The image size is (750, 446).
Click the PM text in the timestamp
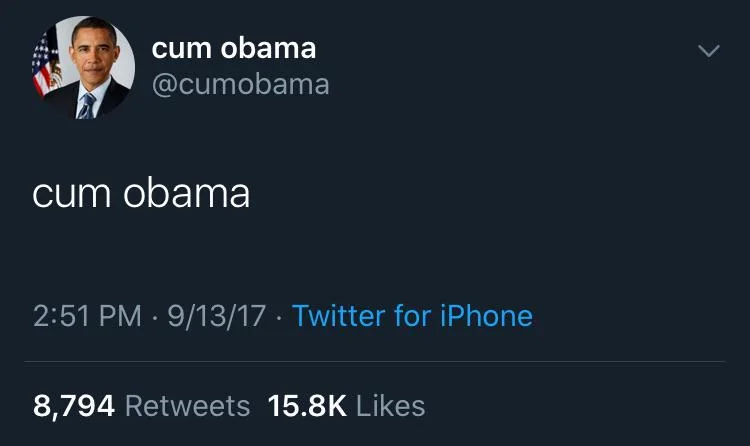click(x=123, y=317)
